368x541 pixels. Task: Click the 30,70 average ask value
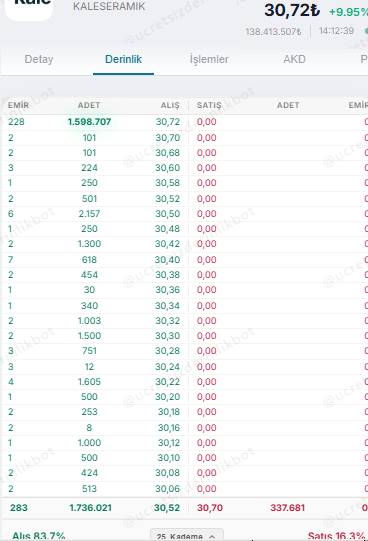[210, 508]
